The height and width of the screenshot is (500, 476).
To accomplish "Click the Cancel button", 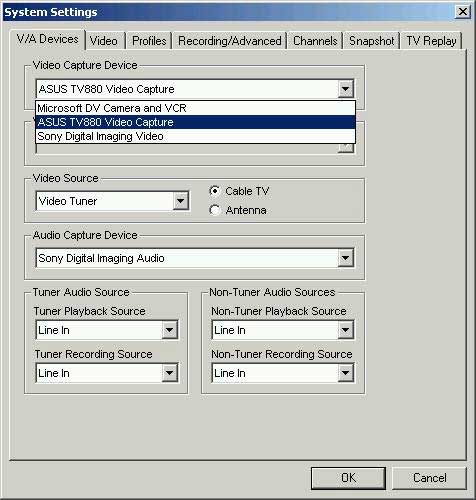I will [x=429, y=478].
